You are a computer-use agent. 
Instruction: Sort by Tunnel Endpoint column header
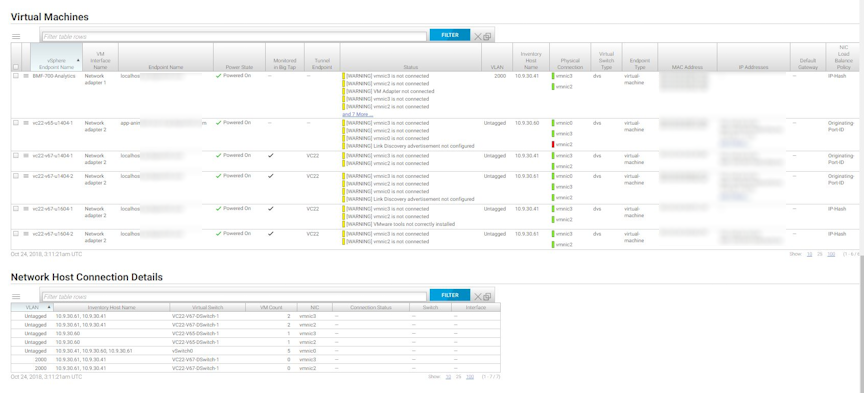coord(322,57)
